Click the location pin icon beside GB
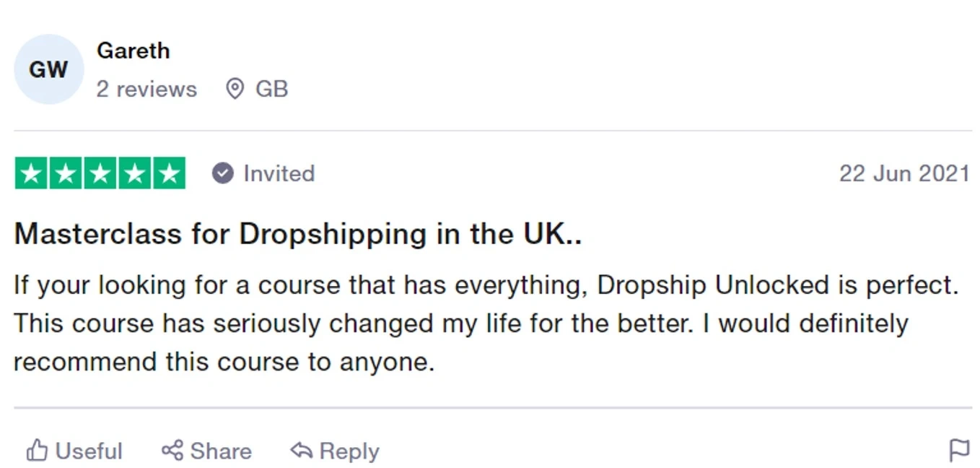Viewport: 980px width, 468px height. click(235, 89)
